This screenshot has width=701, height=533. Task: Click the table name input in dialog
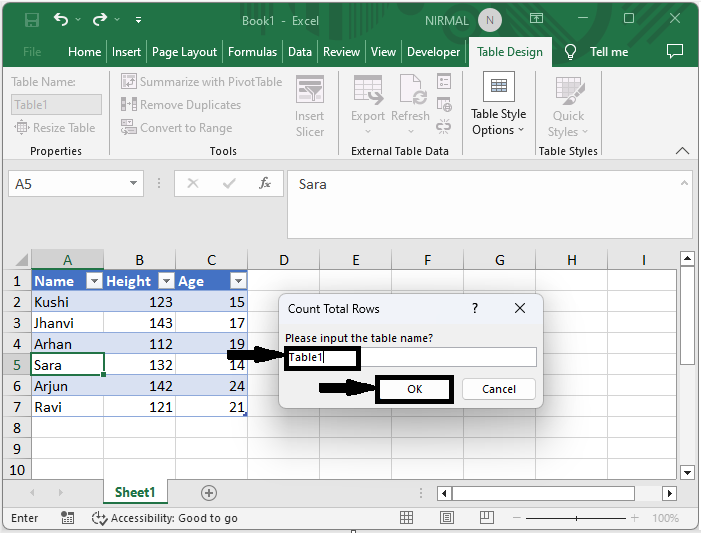click(x=411, y=357)
